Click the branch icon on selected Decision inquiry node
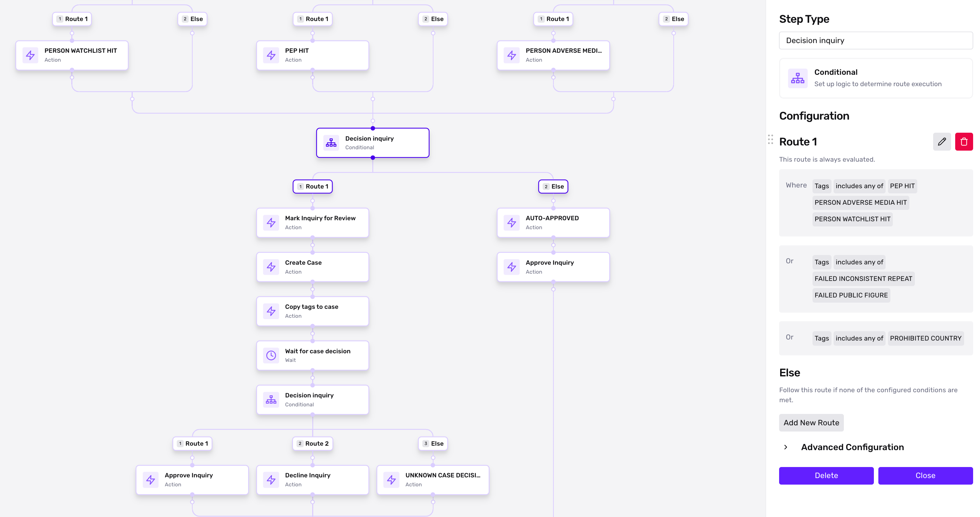 [331, 143]
